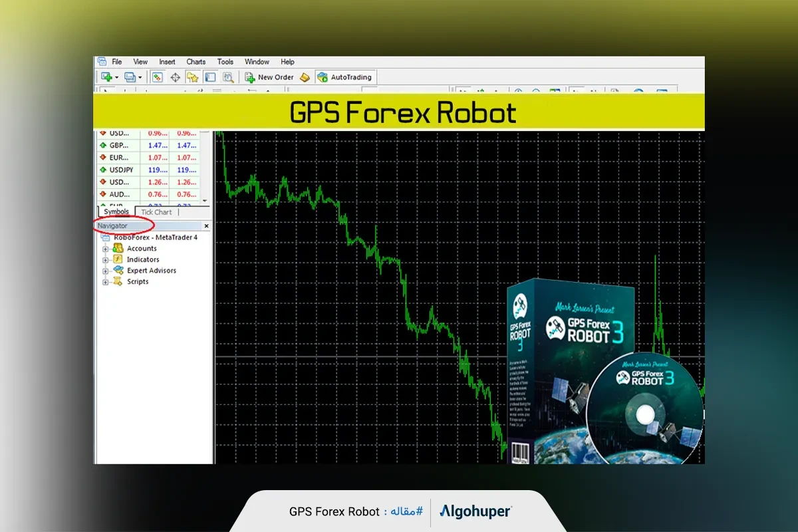Toggle the Market Watch window icon

pyautogui.click(x=158, y=77)
